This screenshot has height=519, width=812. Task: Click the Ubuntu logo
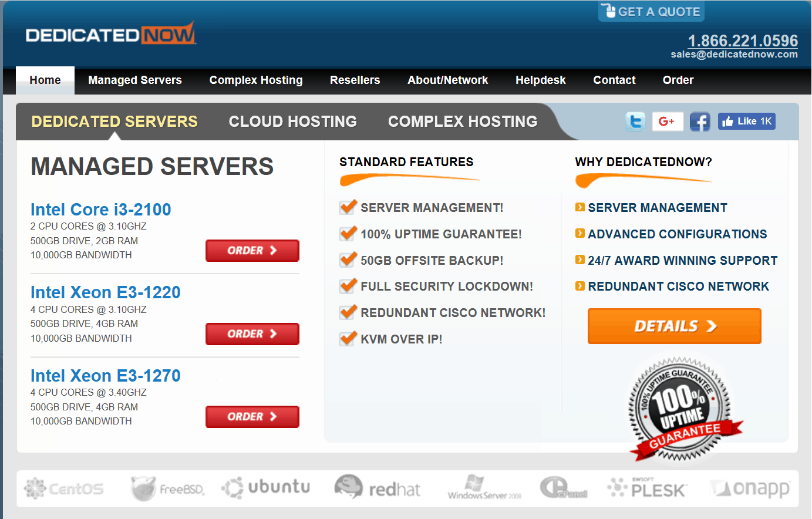(266, 487)
